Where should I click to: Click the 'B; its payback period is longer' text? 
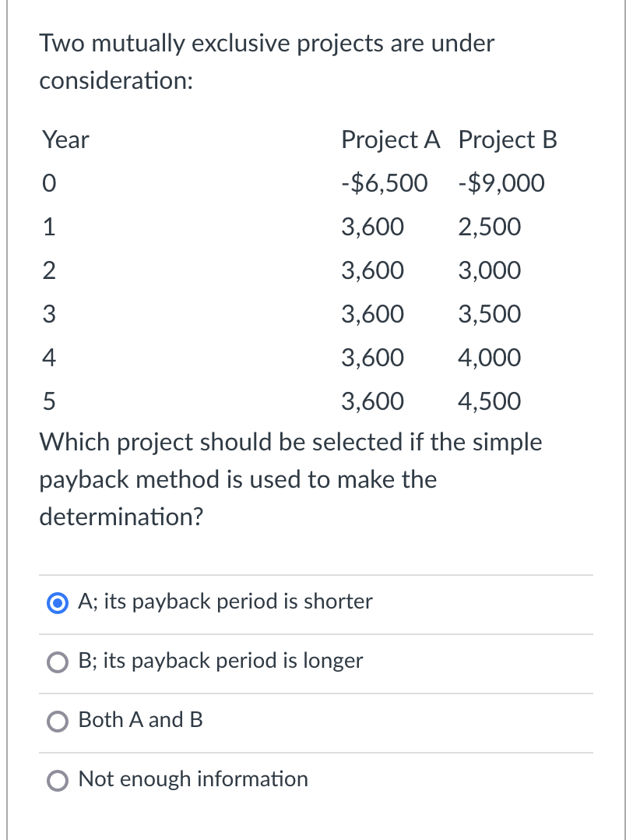(x=220, y=661)
